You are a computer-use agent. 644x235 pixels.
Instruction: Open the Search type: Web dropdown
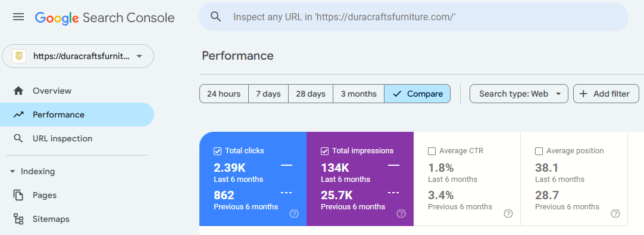tap(519, 94)
